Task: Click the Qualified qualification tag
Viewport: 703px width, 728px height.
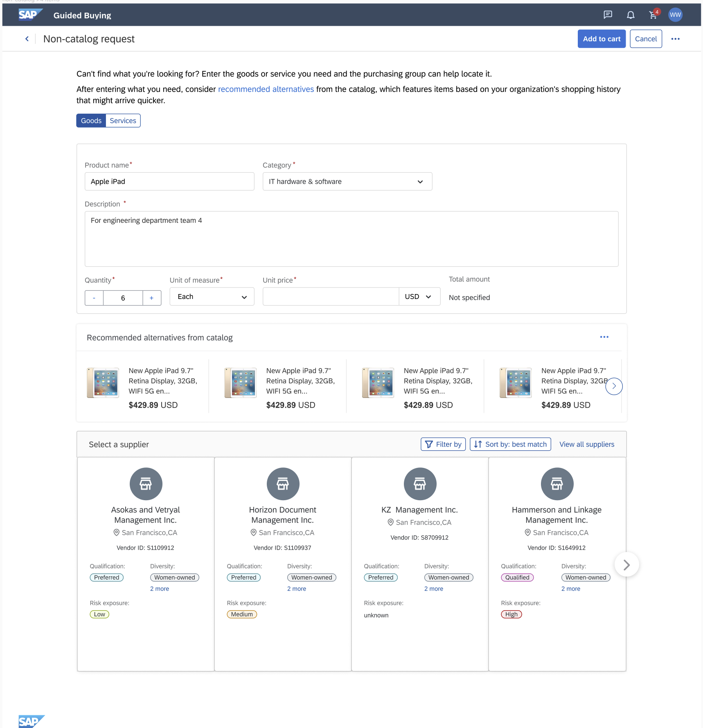Action: coord(517,577)
